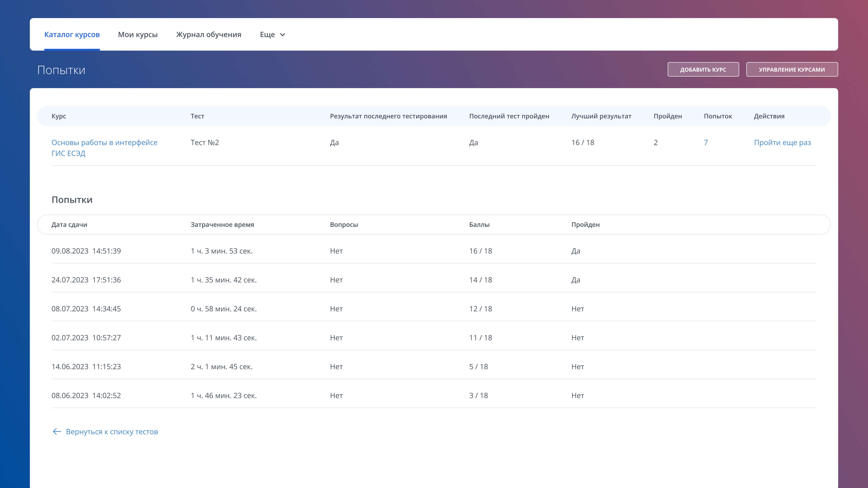
Task: Click the Затраченное время column header
Action: (222, 225)
